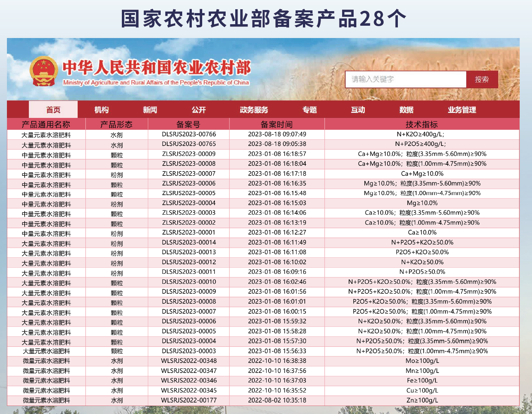The height and width of the screenshot is (414, 532).
Task: Select record number ZLSRJS2023-00002
Action: [189, 222]
